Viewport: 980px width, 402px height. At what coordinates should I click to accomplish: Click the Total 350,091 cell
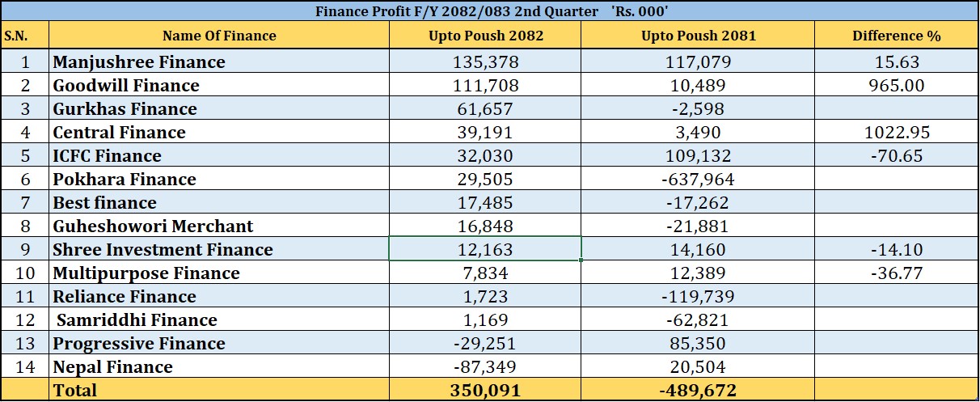pyautogui.click(x=485, y=391)
